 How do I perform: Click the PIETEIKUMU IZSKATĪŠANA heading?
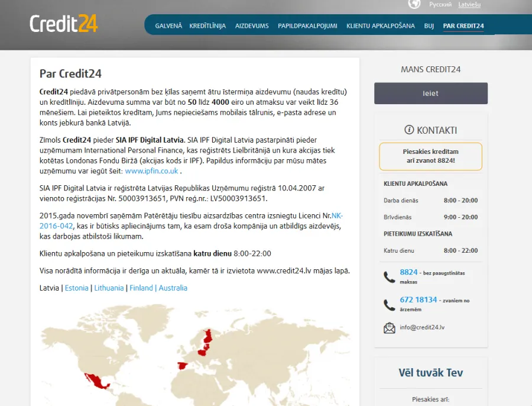tap(418, 234)
